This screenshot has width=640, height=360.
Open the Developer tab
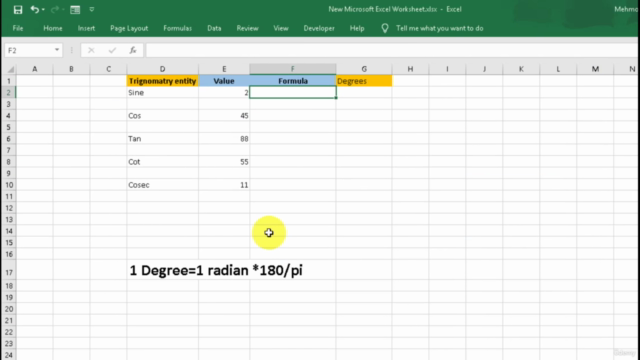pos(319,28)
